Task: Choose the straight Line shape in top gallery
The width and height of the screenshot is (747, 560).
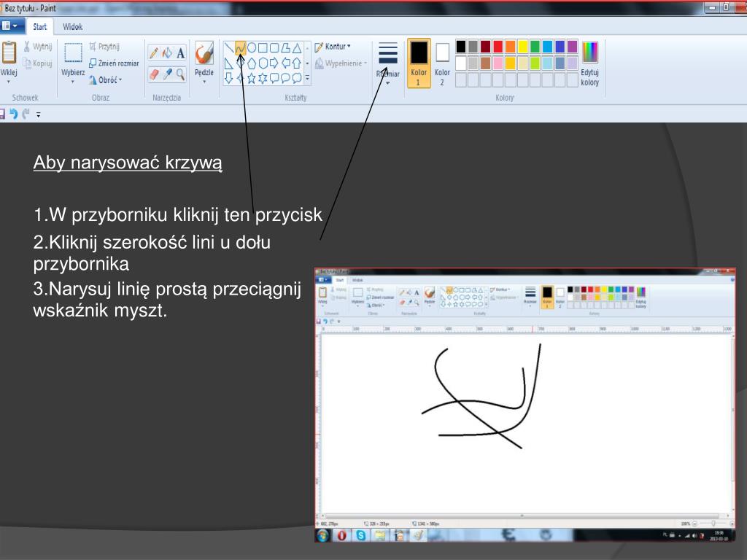Action: click(x=229, y=47)
